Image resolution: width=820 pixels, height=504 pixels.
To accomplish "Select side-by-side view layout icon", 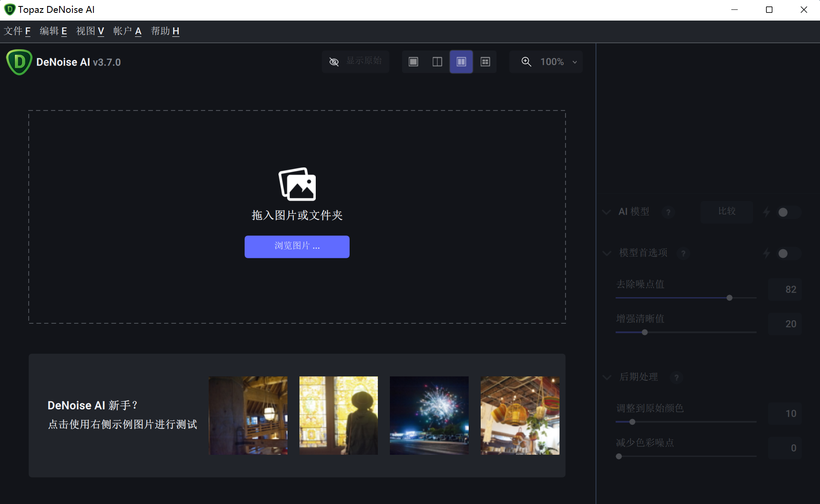I will point(461,62).
